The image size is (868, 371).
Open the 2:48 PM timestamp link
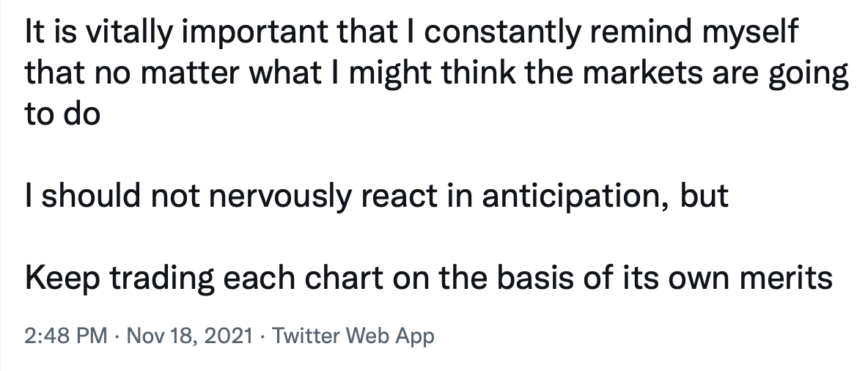point(65,336)
